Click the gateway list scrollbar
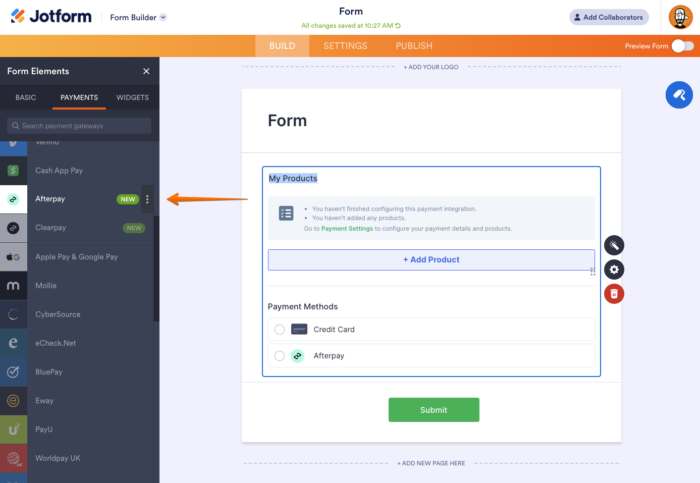700x483 pixels. point(156,268)
